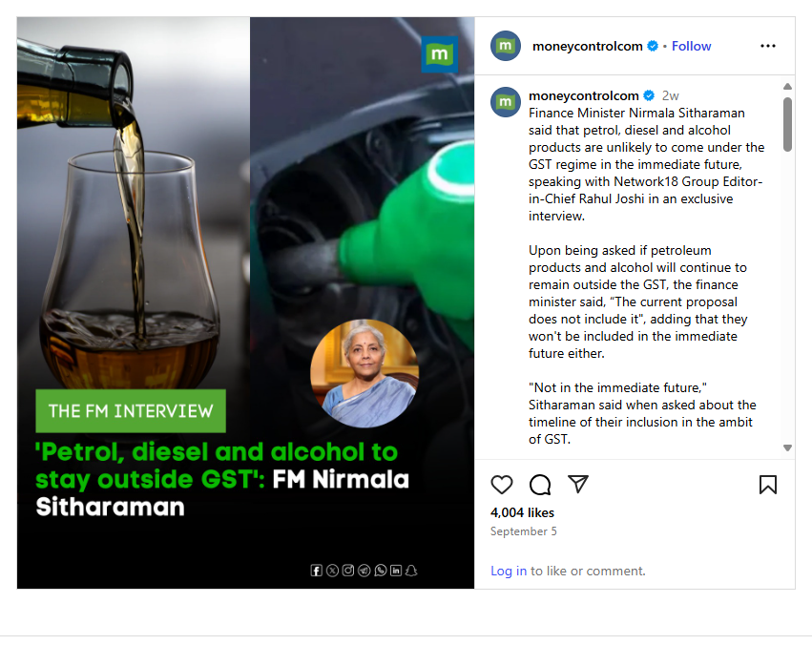Click the moneycontrolcom avatar beside the caption
812x645 pixels.
click(x=506, y=102)
